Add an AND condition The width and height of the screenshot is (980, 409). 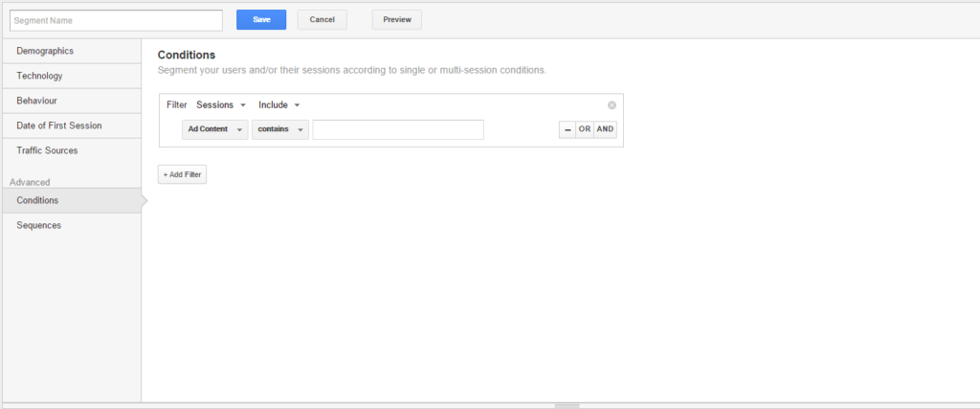(605, 129)
